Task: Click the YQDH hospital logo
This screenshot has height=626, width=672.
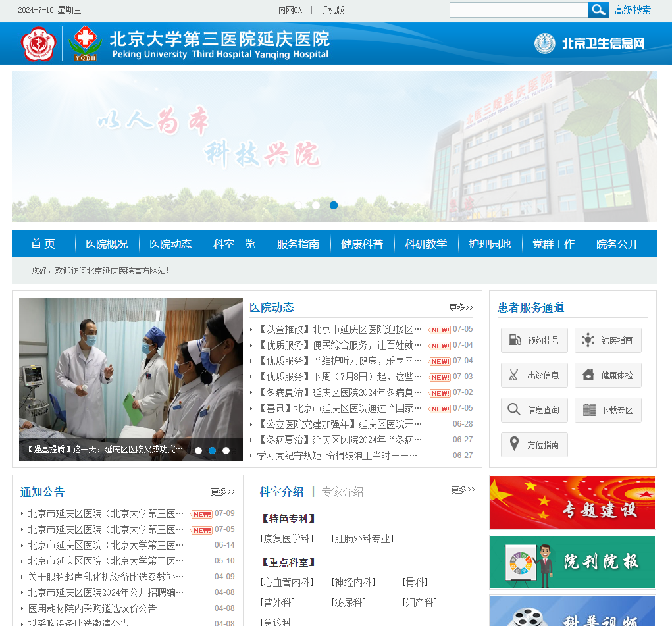Action: click(86, 43)
